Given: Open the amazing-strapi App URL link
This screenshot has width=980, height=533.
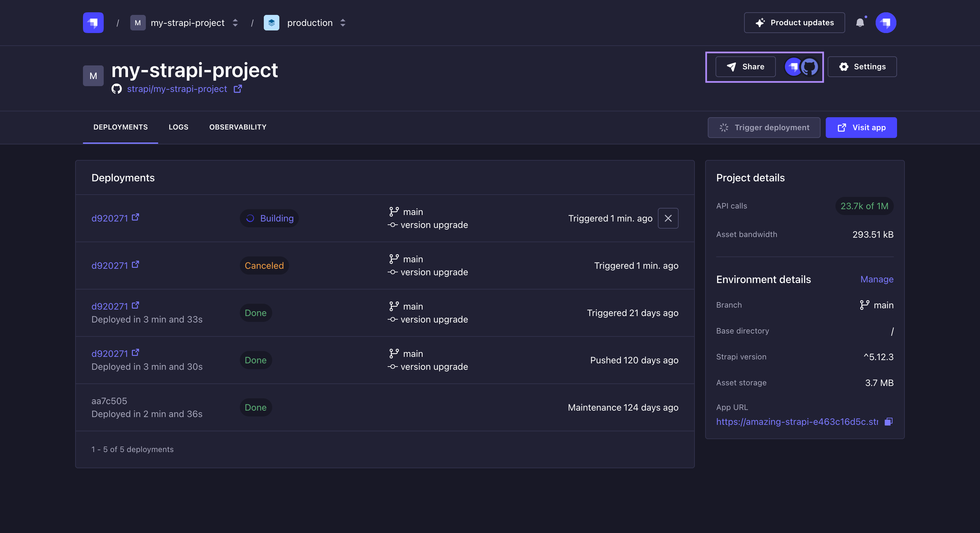Looking at the screenshot, I should coord(797,422).
